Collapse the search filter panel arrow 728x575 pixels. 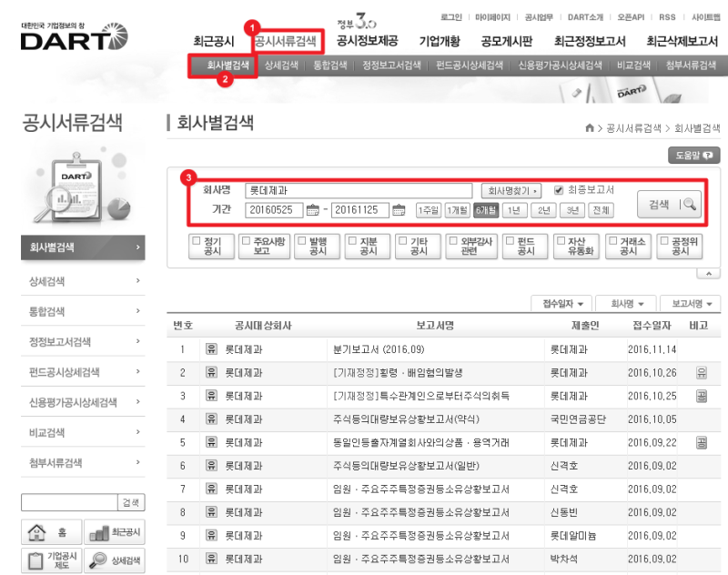[x=709, y=274]
